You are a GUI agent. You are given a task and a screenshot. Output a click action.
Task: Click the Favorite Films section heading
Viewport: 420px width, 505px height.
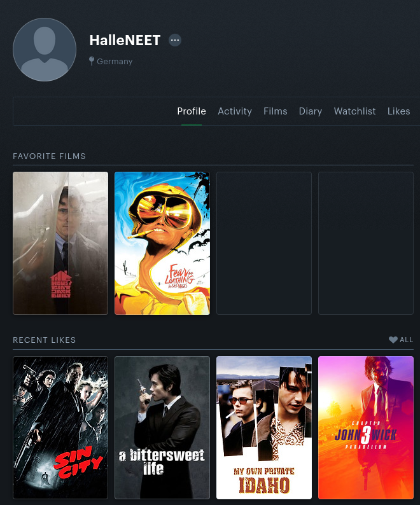[49, 156]
